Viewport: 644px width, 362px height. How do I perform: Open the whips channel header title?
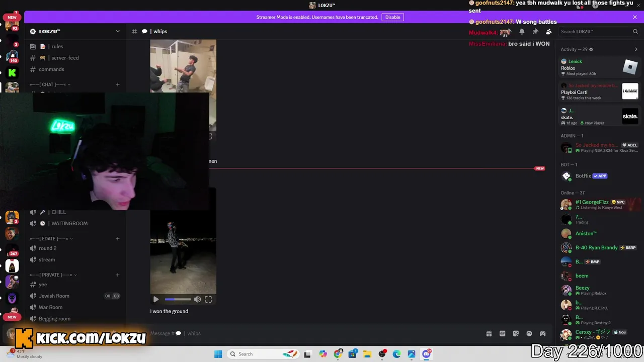[x=160, y=32]
